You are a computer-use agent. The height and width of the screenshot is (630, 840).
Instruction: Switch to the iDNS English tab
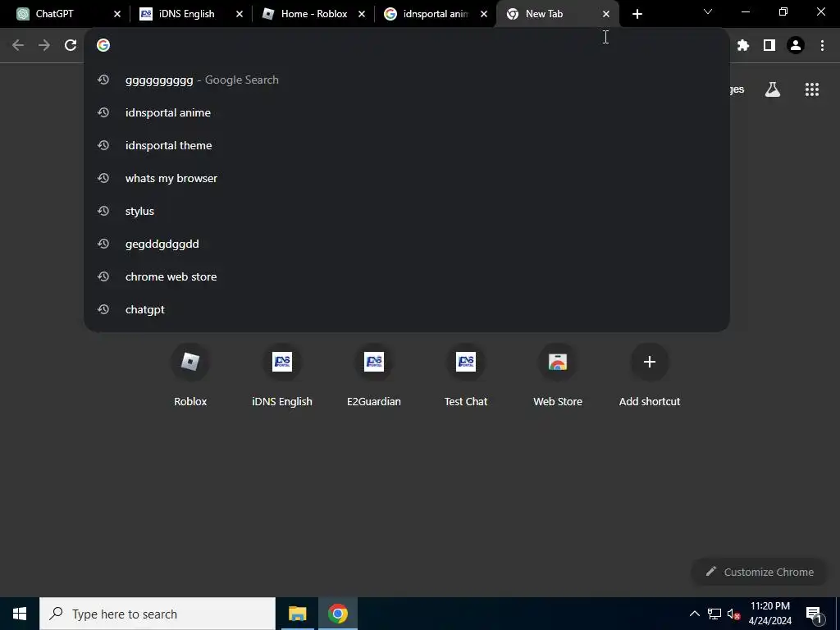tap(186, 14)
